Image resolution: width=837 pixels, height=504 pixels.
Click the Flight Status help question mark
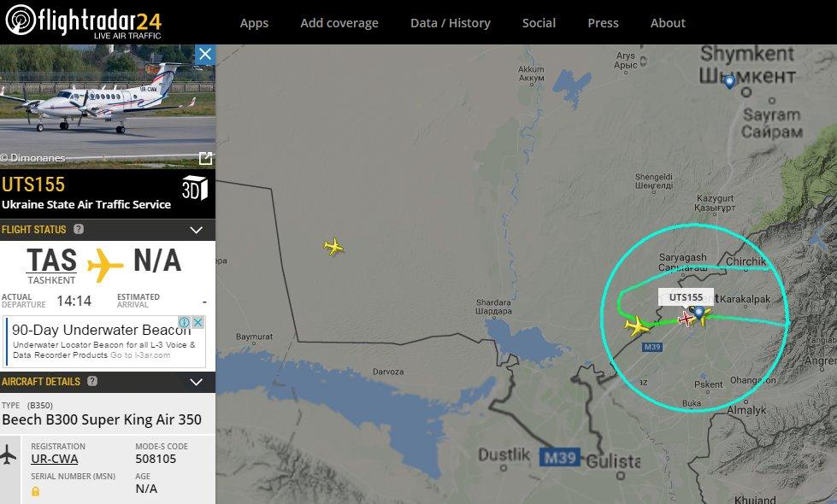coord(79,229)
